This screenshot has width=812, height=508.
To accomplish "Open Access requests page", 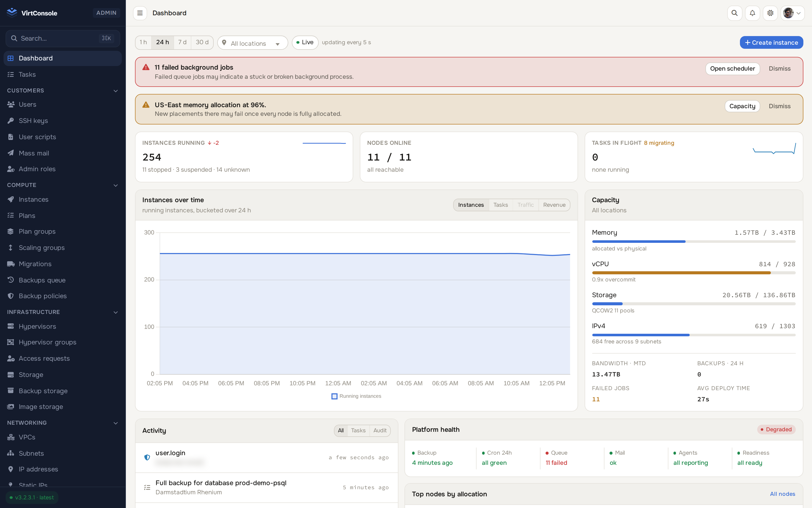I will pyautogui.click(x=62, y=358).
